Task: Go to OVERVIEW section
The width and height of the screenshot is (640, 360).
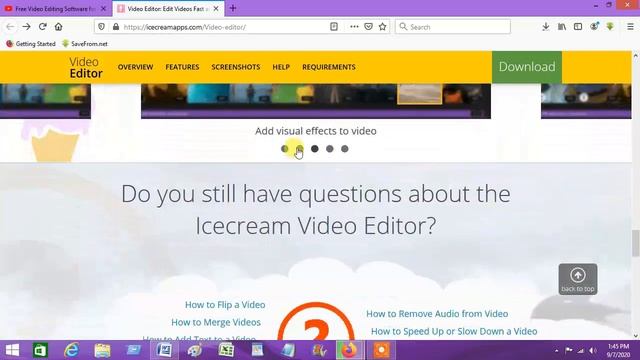Action: tap(136, 67)
